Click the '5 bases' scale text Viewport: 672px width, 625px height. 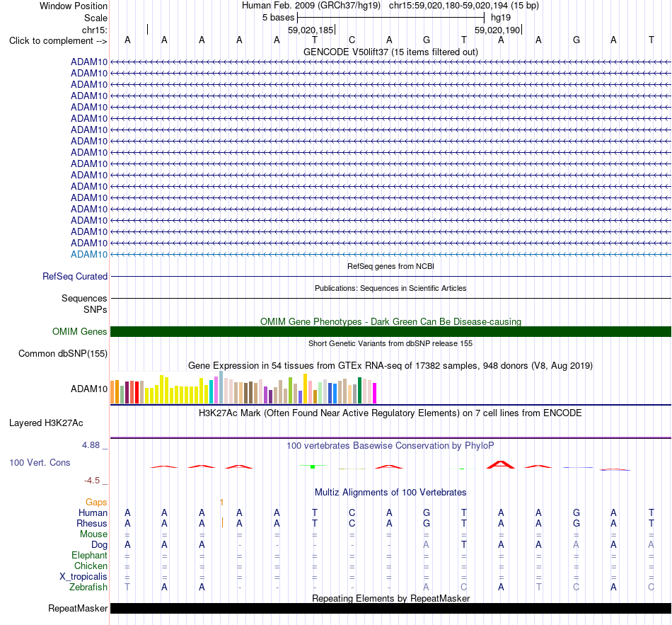tap(278, 18)
